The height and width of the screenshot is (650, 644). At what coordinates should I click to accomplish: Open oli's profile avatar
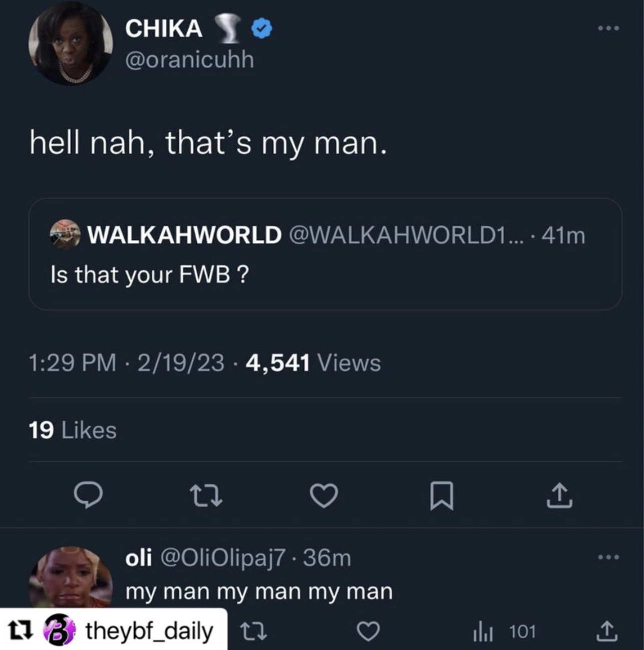point(70,577)
